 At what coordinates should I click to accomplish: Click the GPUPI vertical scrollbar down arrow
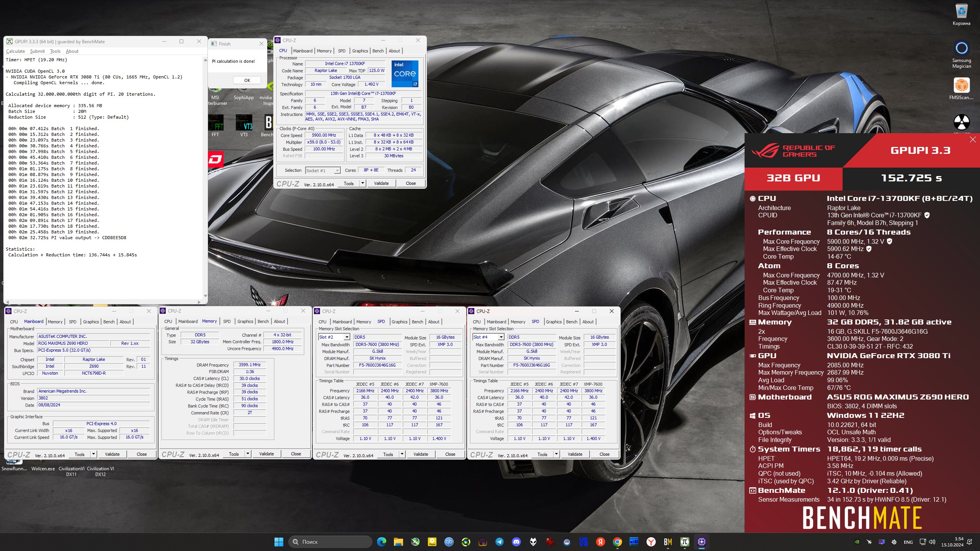[x=206, y=295]
